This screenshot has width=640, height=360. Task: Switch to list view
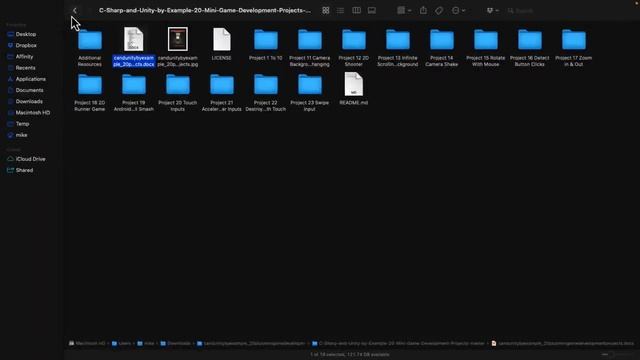tap(340, 11)
